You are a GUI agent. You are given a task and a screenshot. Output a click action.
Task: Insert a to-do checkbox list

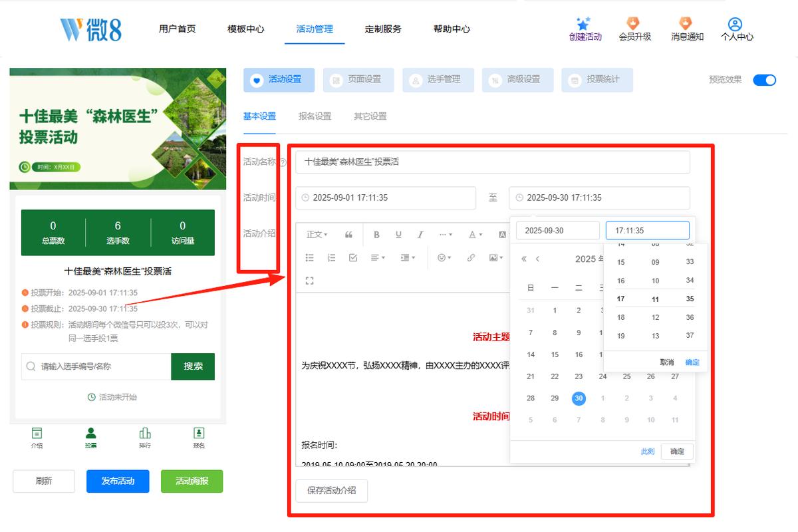(x=353, y=258)
